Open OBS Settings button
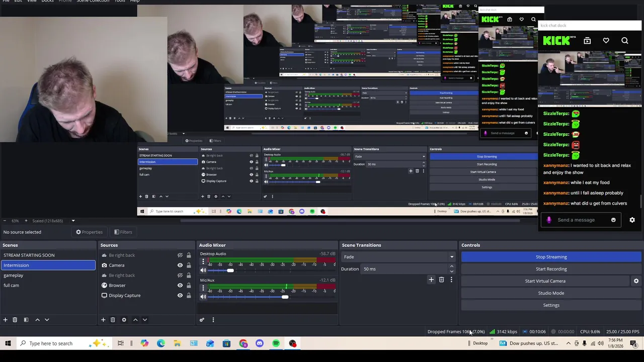Screen dimensions: 644x362 pyautogui.click(x=551, y=305)
